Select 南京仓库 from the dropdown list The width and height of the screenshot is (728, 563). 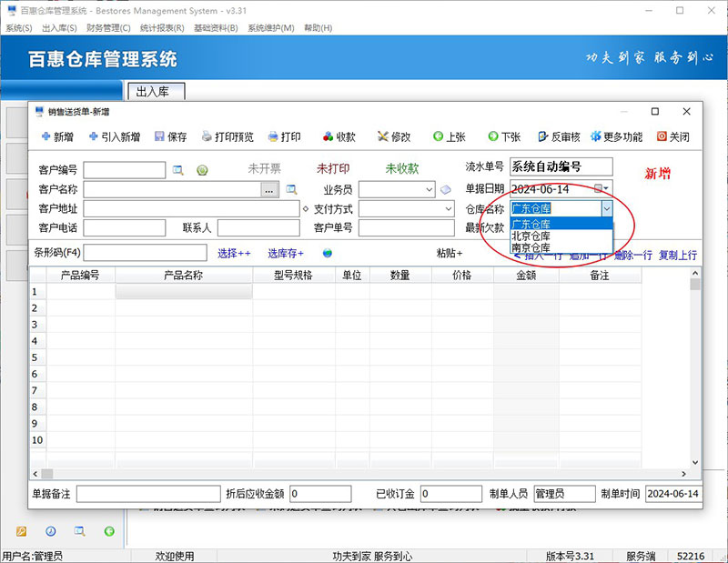click(561, 247)
